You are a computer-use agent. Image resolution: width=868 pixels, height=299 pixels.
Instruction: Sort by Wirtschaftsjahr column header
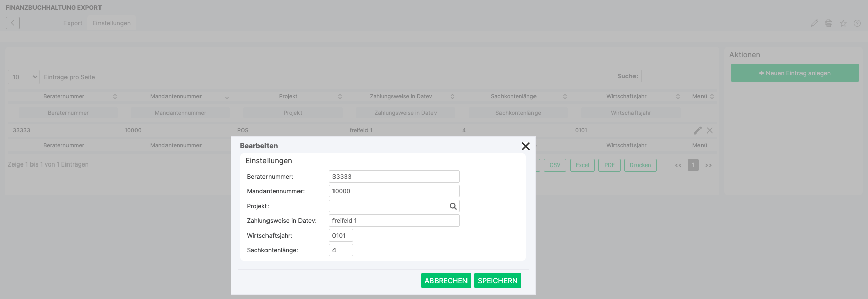(x=626, y=96)
